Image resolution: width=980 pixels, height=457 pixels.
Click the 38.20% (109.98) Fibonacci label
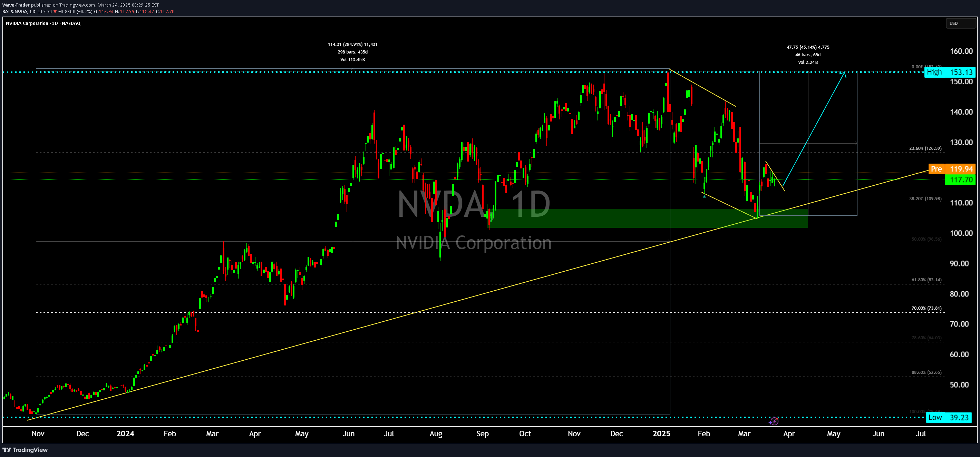[x=925, y=198]
